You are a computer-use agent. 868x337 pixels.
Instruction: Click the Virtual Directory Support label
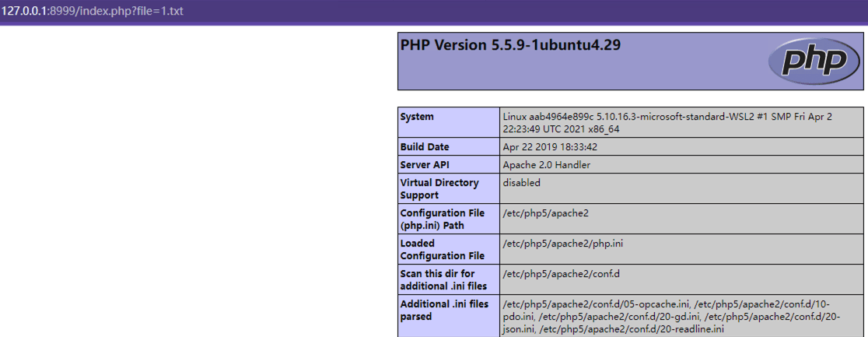tap(439, 188)
